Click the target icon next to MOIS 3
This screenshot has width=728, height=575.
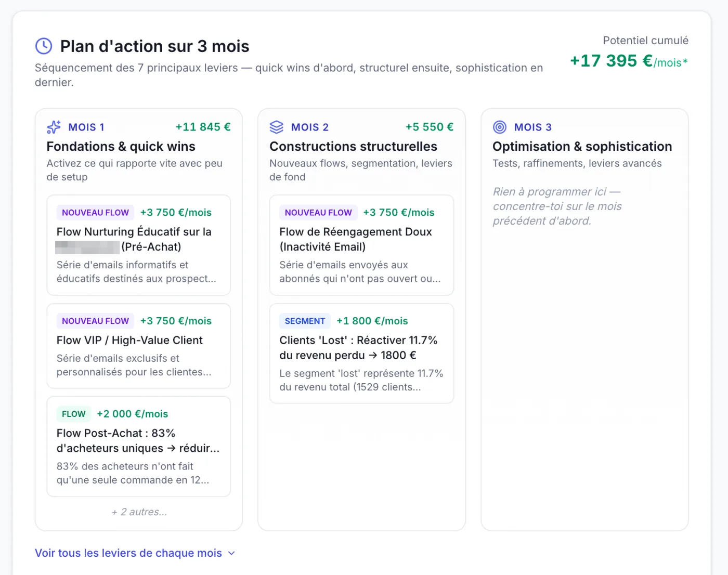[500, 127]
